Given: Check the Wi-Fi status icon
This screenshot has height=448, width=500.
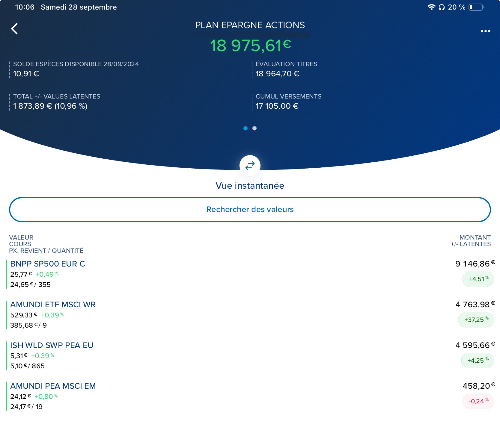Looking at the screenshot, I should [431, 7].
